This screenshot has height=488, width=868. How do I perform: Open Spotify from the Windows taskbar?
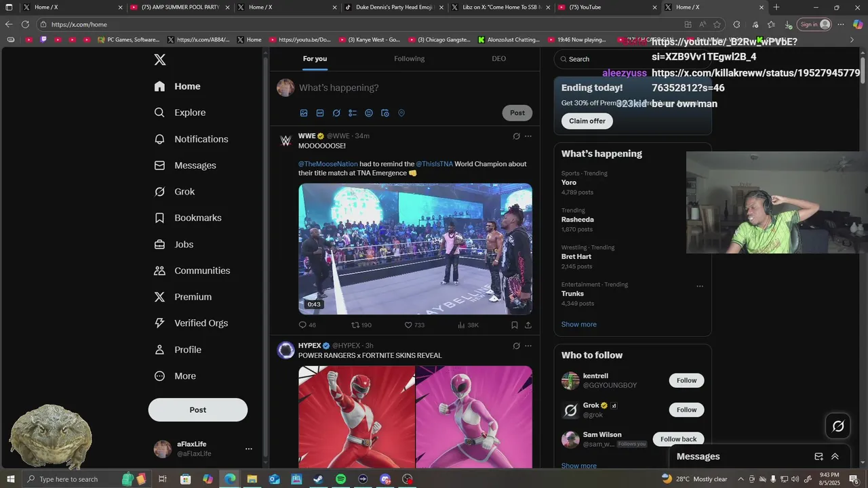click(x=340, y=479)
